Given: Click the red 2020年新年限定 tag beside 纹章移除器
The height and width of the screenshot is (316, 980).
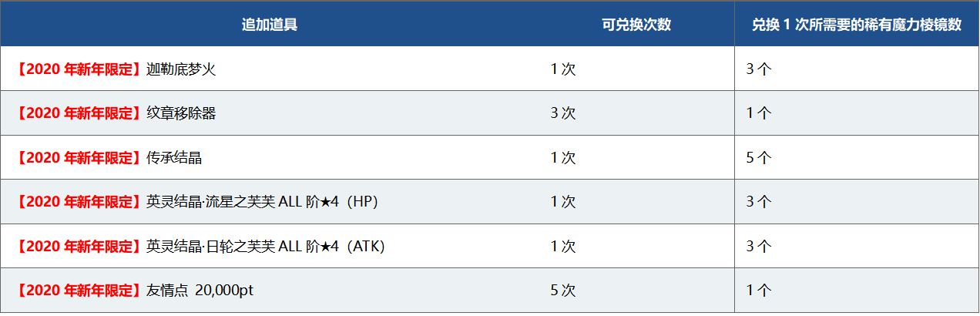Looking at the screenshot, I should coord(79,113).
